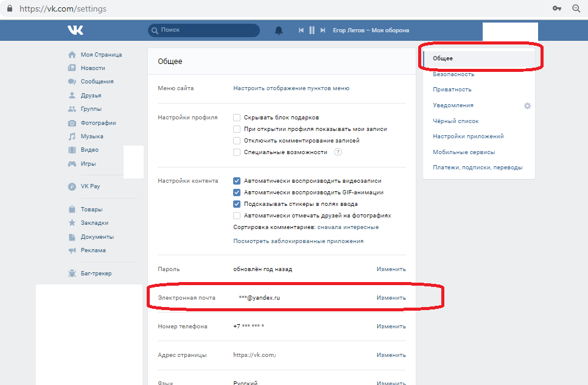Click the browser zoom magnifier icon
The image size is (588, 385).
coord(576,9)
